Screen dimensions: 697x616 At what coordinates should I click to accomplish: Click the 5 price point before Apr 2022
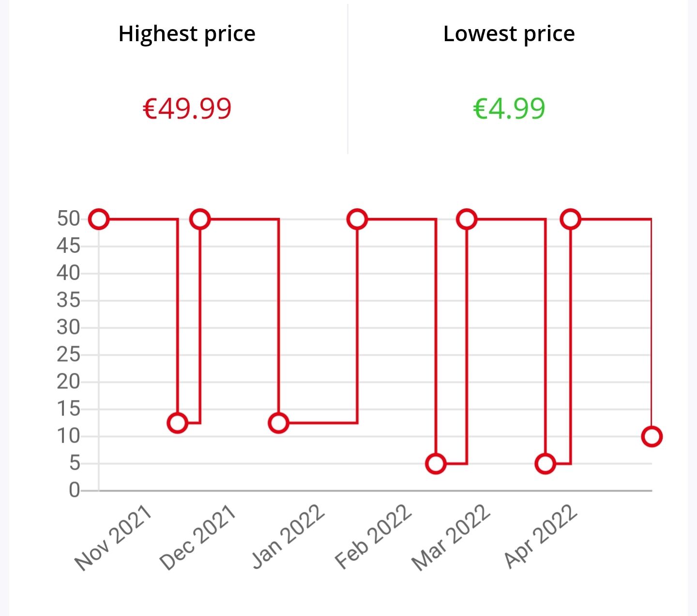[545, 464]
